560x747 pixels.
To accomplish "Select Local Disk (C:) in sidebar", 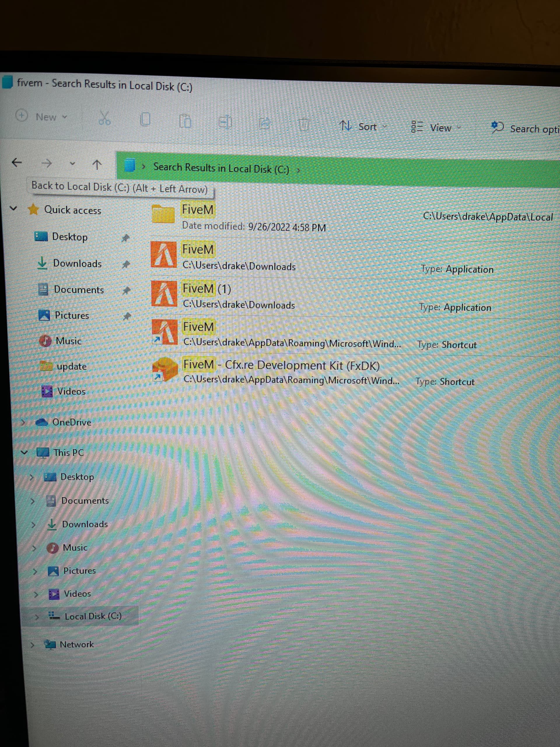I will pyautogui.click(x=93, y=616).
